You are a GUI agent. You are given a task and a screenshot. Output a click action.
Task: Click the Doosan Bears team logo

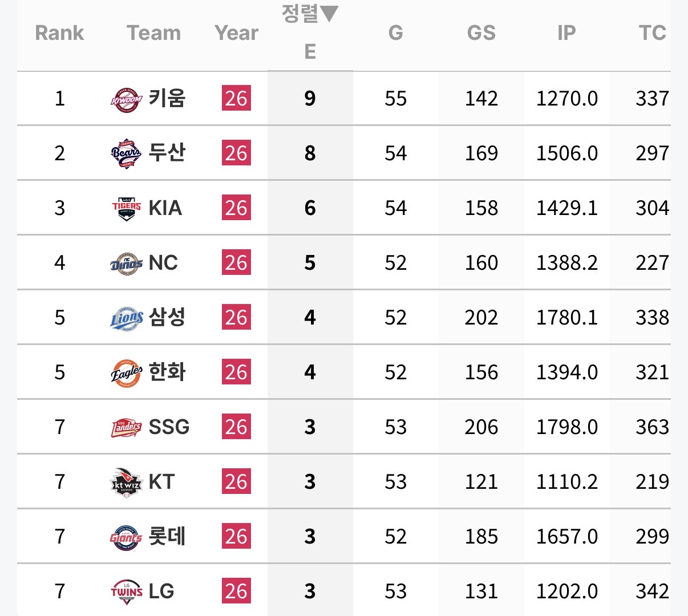tap(126, 153)
